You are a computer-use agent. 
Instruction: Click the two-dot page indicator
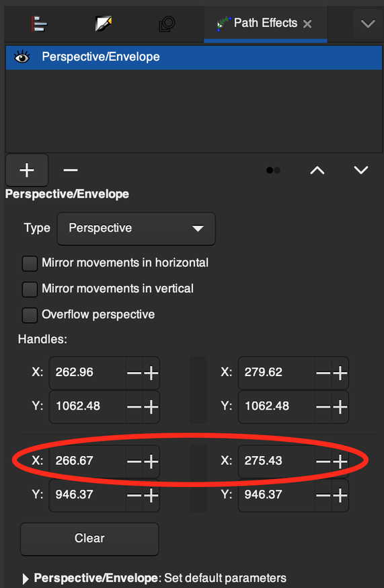click(274, 170)
